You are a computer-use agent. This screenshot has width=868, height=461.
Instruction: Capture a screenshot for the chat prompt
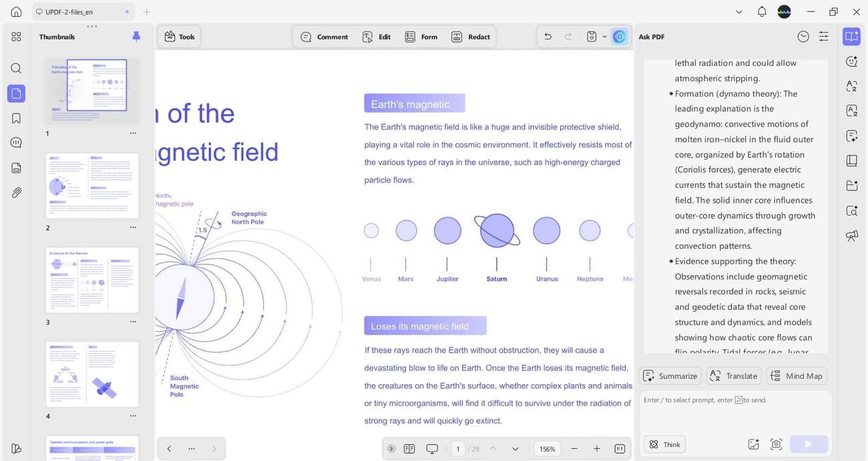tap(776, 444)
